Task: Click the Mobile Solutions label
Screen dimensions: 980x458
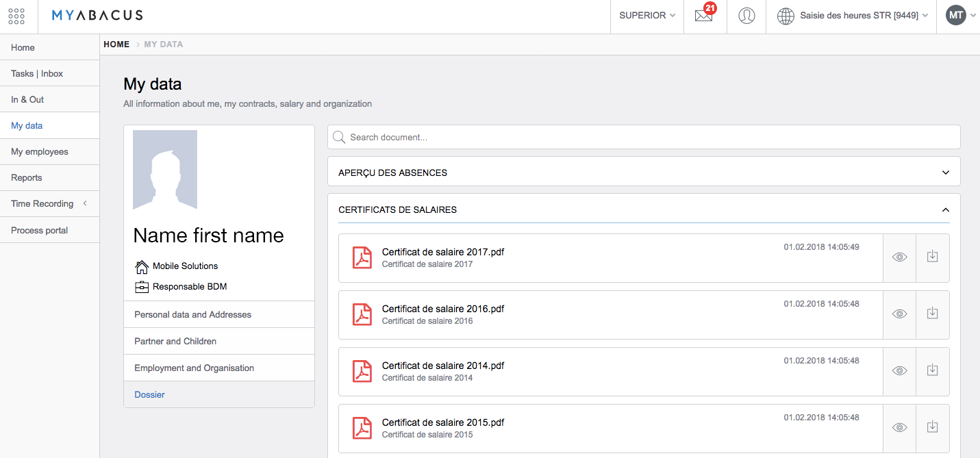Action: 185,266
